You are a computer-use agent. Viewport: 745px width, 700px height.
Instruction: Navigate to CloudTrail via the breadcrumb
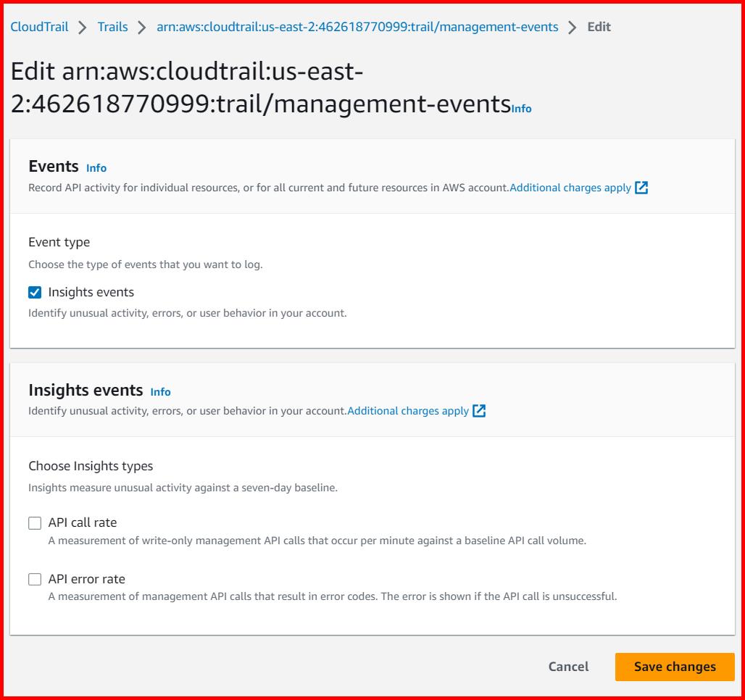[x=38, y=26]
